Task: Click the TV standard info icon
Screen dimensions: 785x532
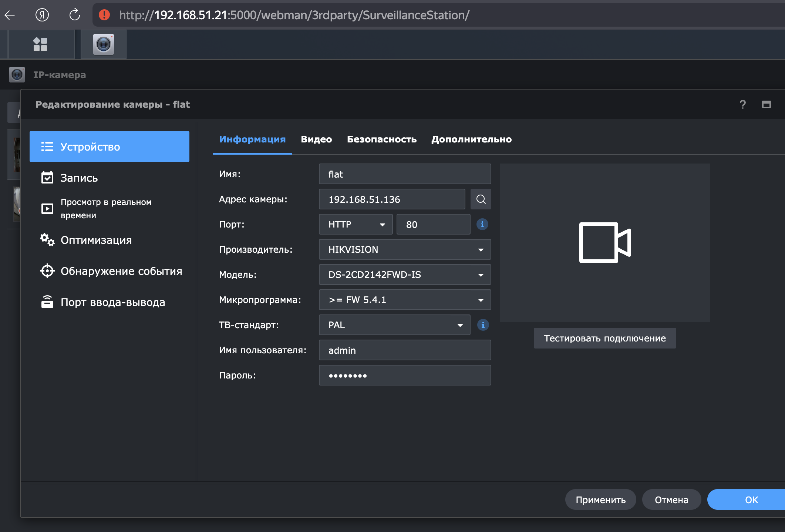Action: [x=482, y=325]
